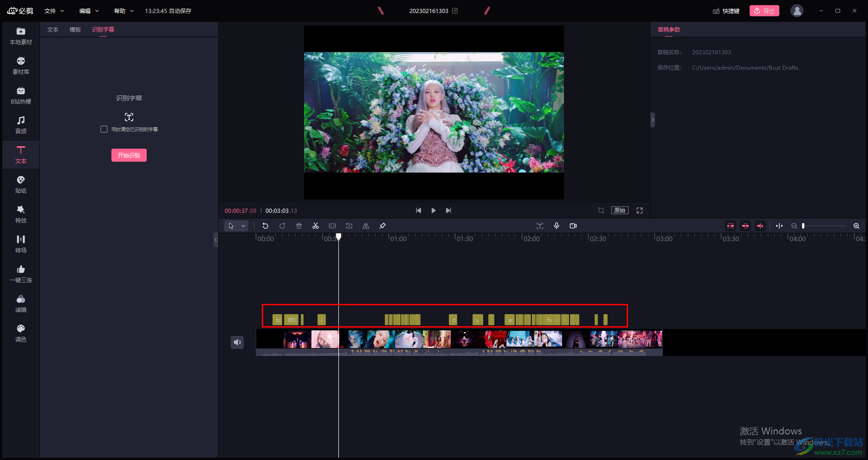Click the subtitle recognition icon in timeline toolbar
868x460 pixels.
click(540, 226)
